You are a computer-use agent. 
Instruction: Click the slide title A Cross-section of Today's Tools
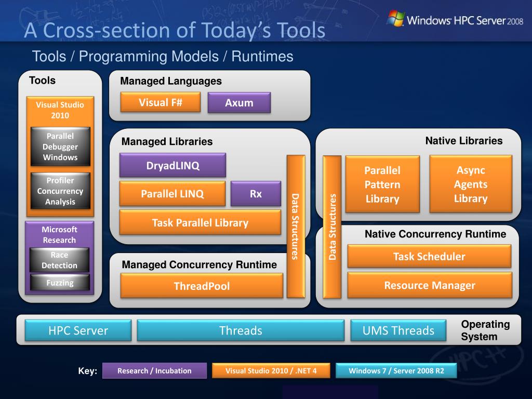[175, 30]
